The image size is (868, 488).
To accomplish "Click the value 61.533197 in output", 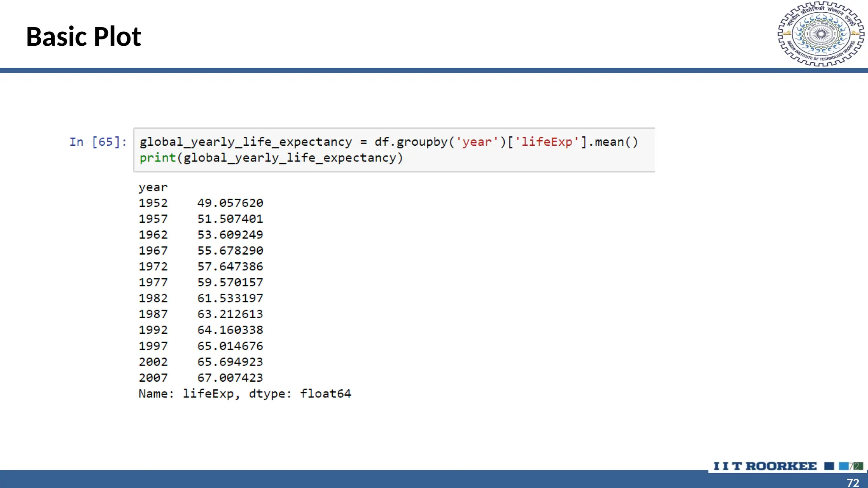I will pos(230,298).
